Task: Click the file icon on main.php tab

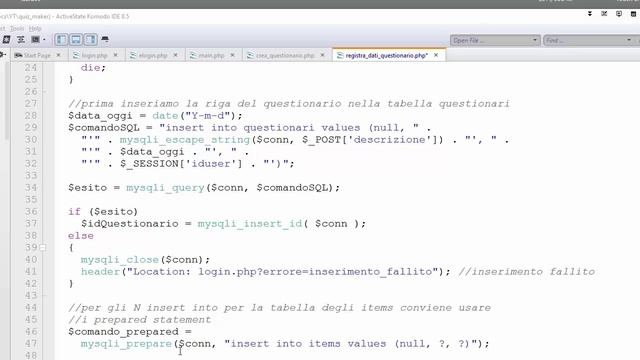Action: [x=193, y=55]
